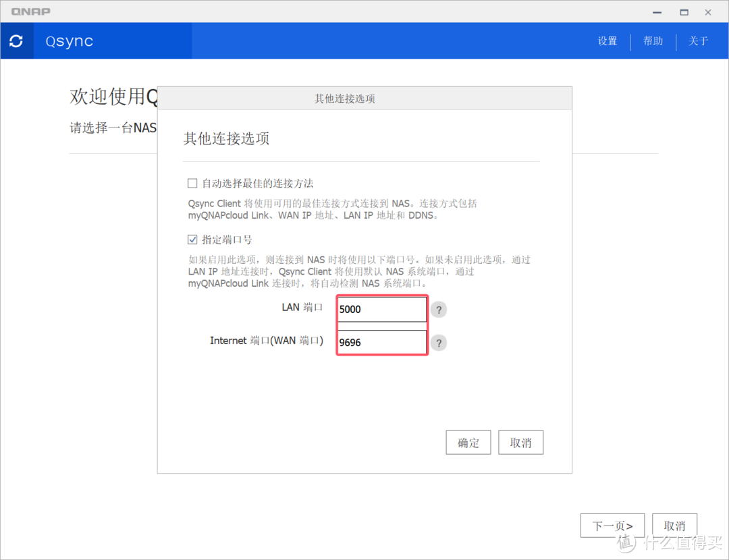
Task: Uncheck the 指定端口号 checkbox
Action: click(x=192, y=240)
